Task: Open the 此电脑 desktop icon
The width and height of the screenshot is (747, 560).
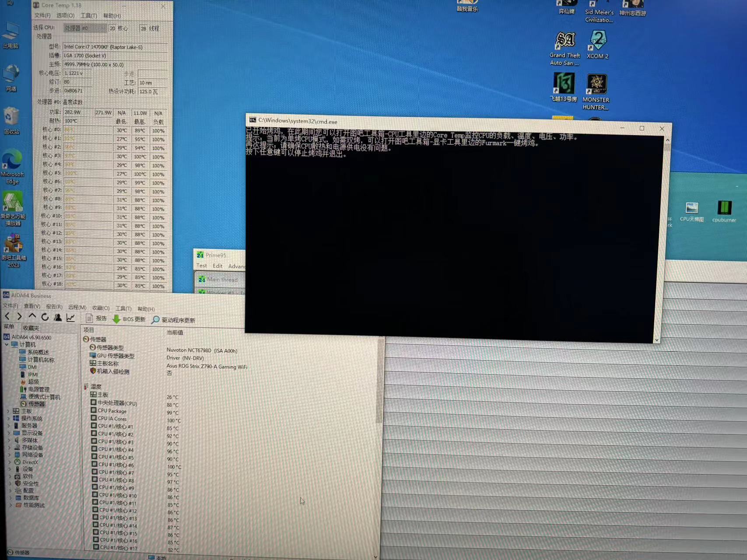Action: (11, 36)
